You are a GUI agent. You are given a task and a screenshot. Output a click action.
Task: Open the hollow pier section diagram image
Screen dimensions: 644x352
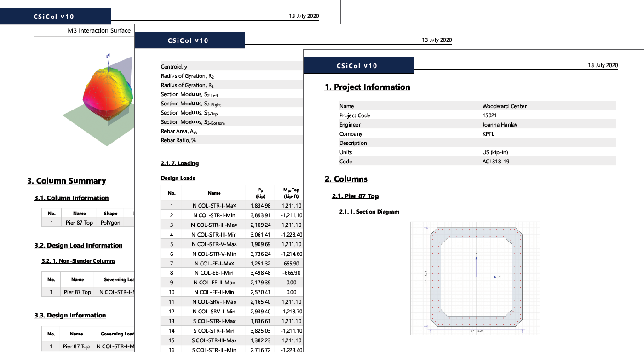[x=475, y=279]
